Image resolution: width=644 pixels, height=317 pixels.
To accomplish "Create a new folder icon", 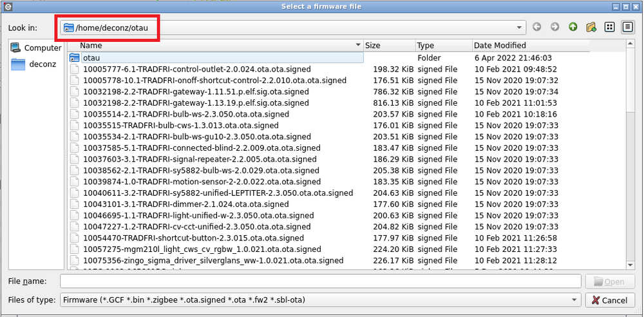I will click(591, 28).
